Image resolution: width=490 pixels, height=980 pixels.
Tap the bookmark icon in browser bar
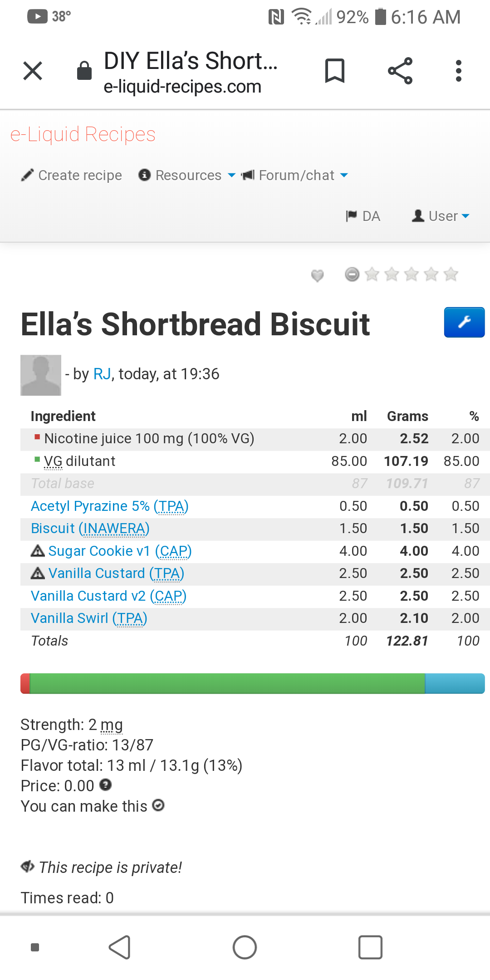[335, 71]
